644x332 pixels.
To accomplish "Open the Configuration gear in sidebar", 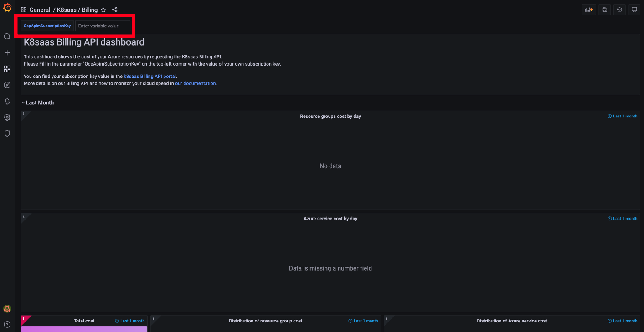I will pyautogui.click(x=7, y=117).
